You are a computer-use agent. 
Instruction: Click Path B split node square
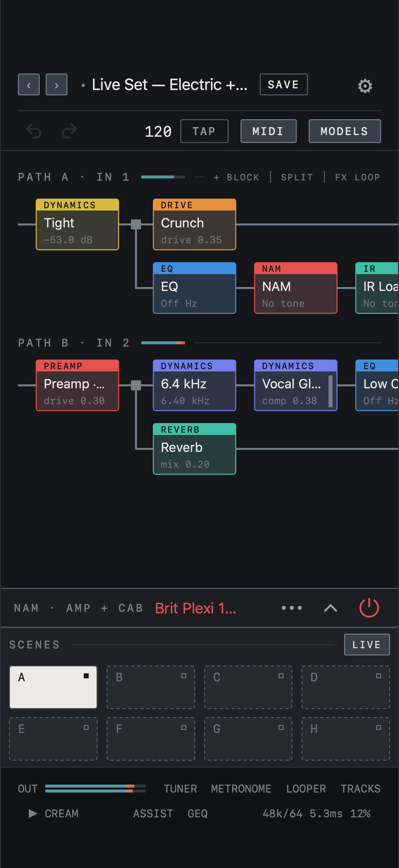(x=136, y=385)
